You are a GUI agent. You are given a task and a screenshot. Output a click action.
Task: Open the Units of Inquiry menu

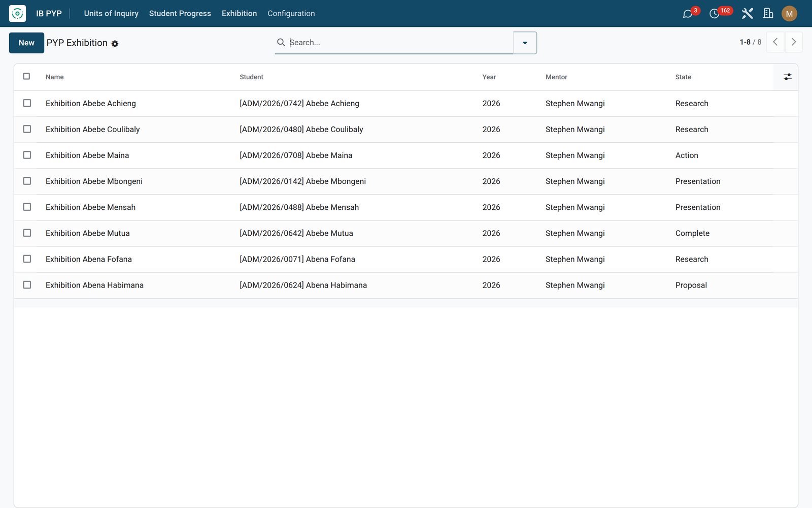[111, 14]
